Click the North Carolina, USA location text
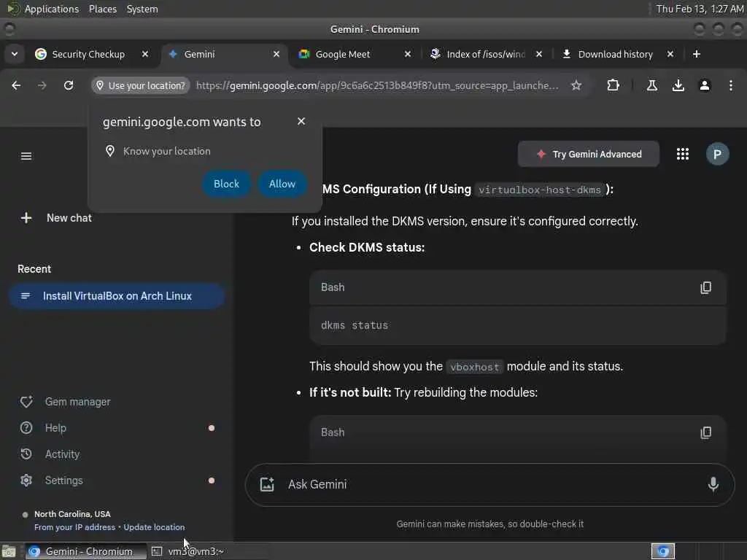 coord(72,514)
